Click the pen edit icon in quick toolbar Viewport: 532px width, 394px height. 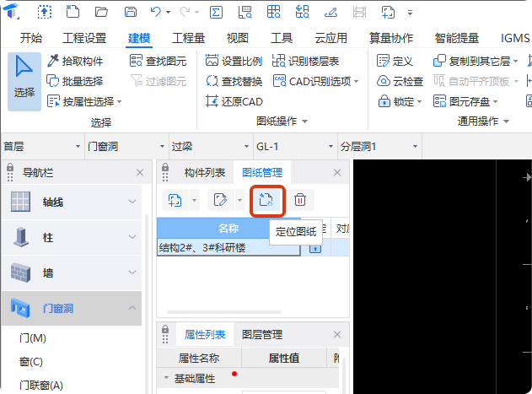pyautogui.click(x=330, y=13)
